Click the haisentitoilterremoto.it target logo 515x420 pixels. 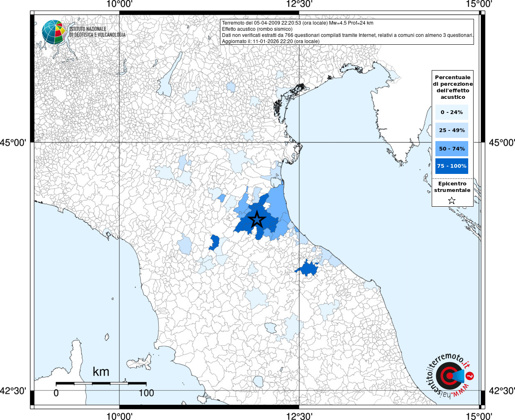pos(450,376)
